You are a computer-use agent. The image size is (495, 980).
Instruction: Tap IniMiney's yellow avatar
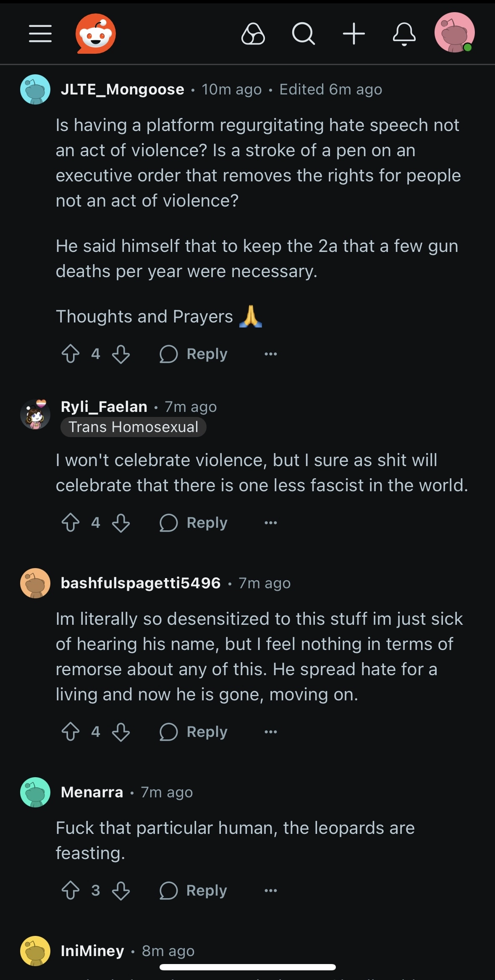[x=35, y=951]
